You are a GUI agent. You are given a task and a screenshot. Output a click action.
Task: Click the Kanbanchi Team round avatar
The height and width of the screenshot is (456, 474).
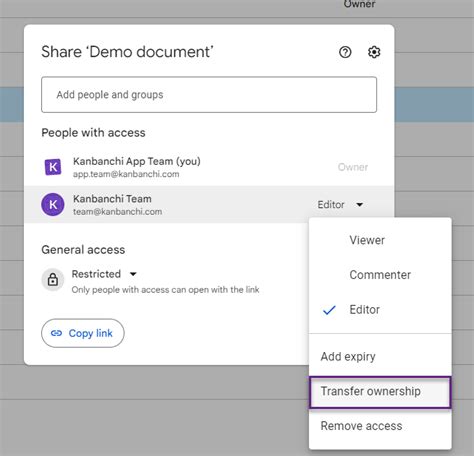[53, 204]
